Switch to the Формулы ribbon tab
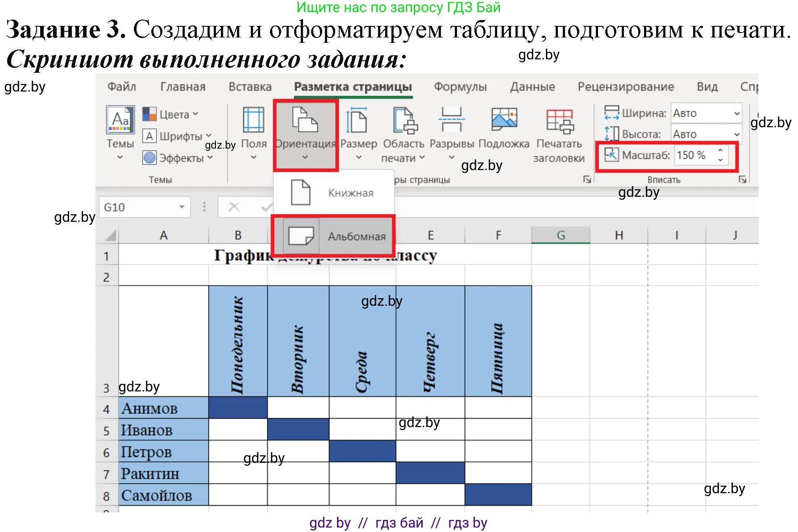 [x=460, y=87]
